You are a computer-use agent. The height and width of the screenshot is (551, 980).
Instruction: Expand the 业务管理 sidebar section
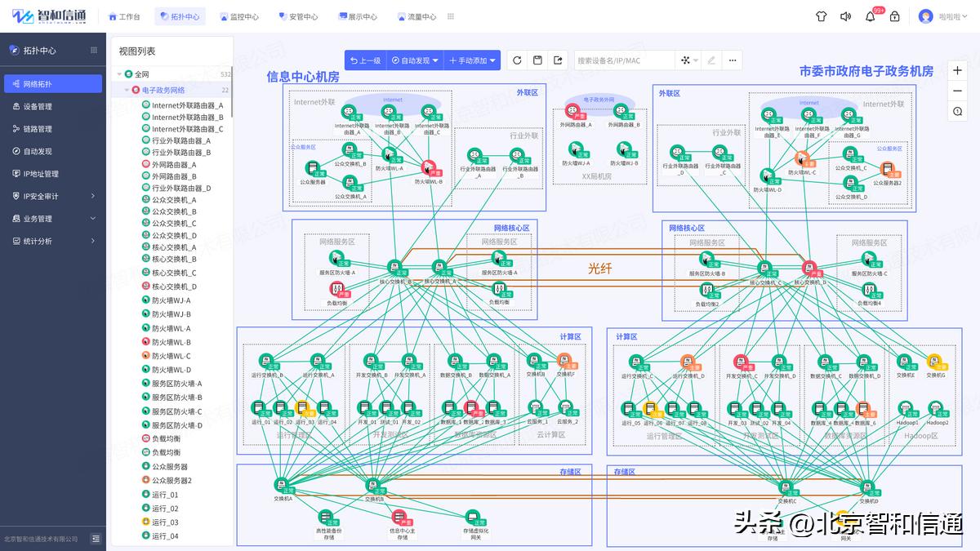[49, 218]
